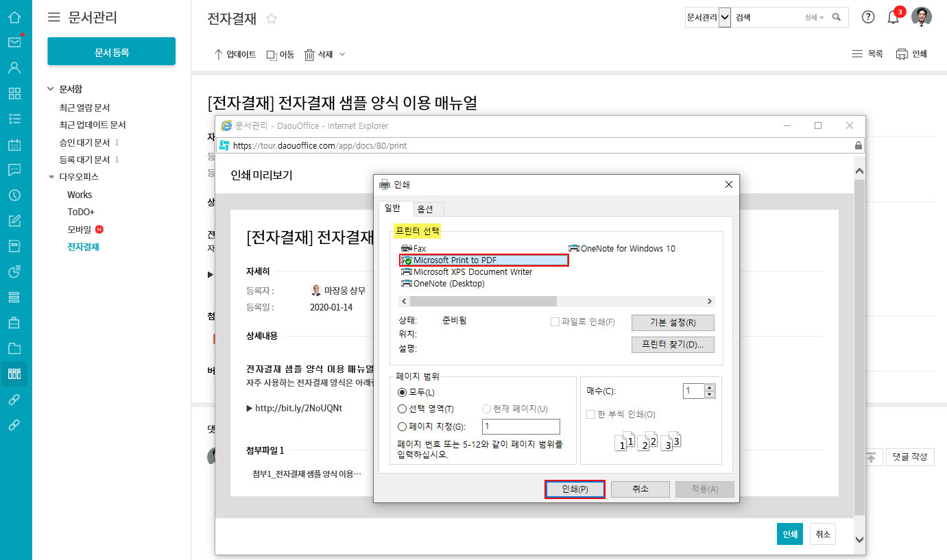Open the mail icon in left sidebar
The image size is (947, 560).
(14, 42)
